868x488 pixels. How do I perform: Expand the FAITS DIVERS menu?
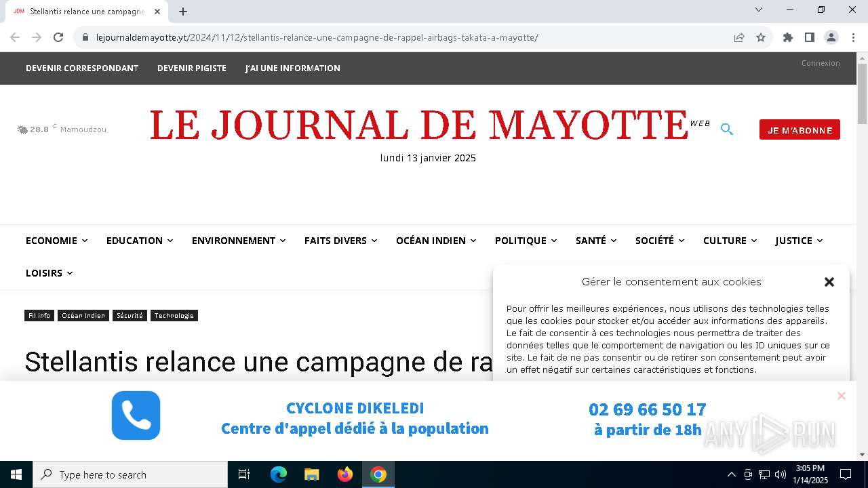[x=340, y=241]
